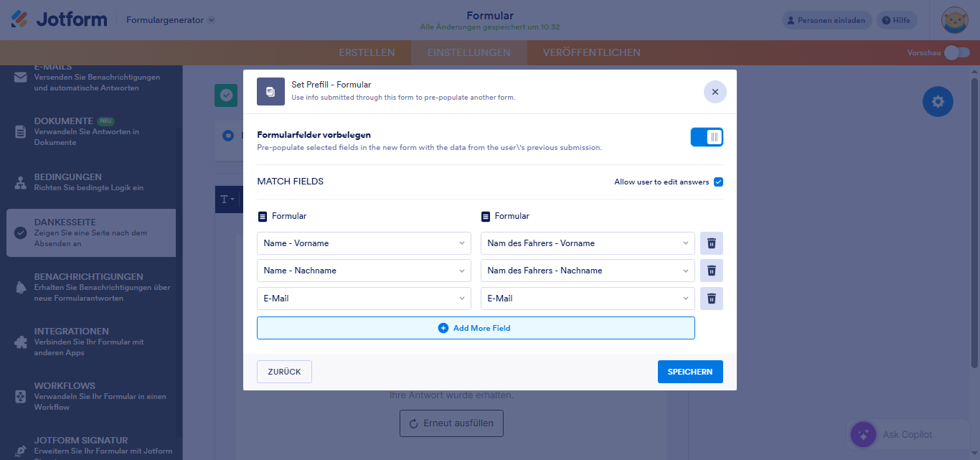This screenshot has width=980, height=460.
Task: Go to the VERÖFFENTLICHEN tab
Action: point(591,52)
